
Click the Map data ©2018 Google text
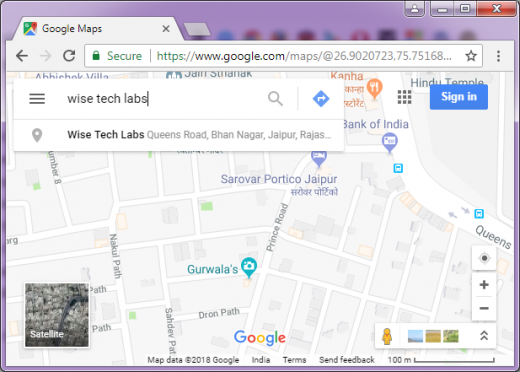click(193, 360)
